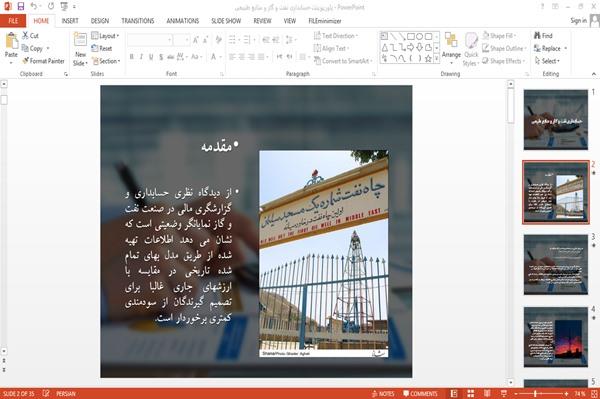Toggle Underline formatting

tap(151, 57)
